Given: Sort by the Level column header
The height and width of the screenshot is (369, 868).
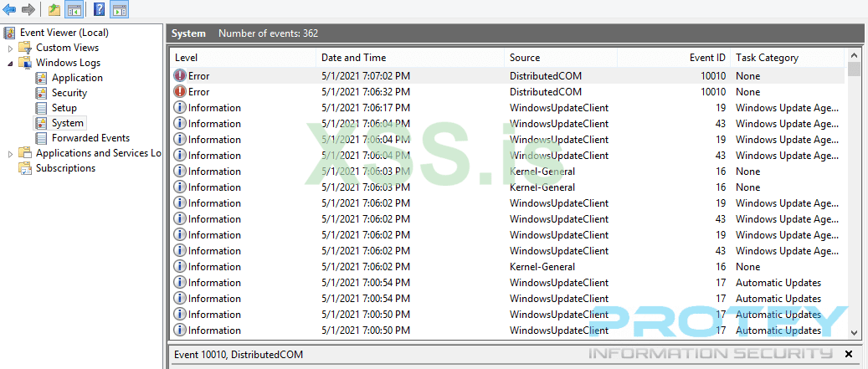Looking at the screenshot, I should click(243, 58).
